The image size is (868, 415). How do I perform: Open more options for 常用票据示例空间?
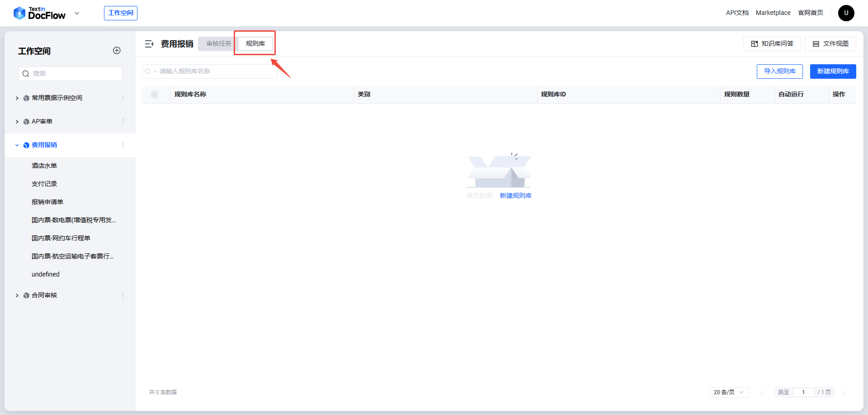123,98
